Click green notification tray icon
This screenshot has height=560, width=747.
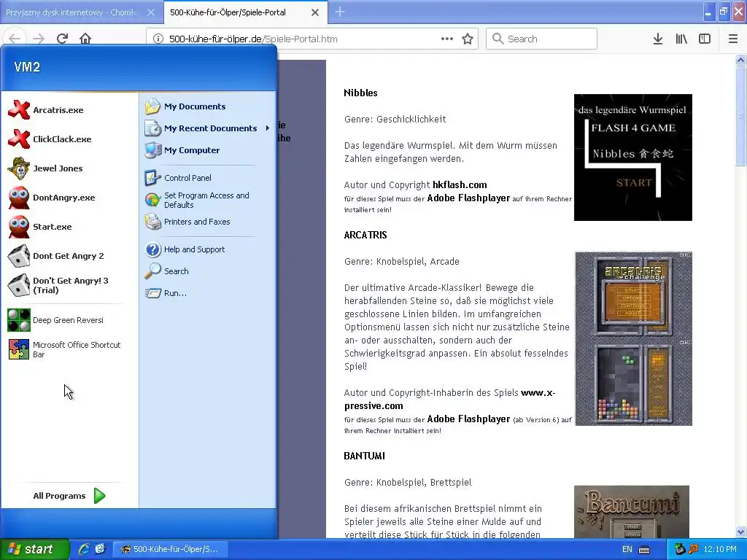[680, 549]
